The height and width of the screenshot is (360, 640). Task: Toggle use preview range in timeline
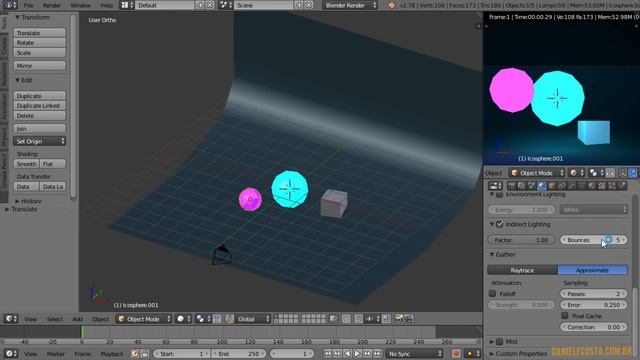[135, 353]
